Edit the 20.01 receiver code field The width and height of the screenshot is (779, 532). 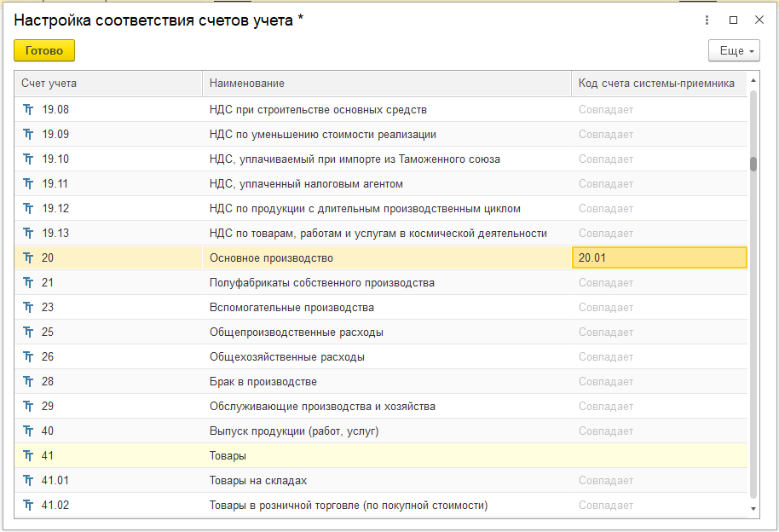pos(660,258)
